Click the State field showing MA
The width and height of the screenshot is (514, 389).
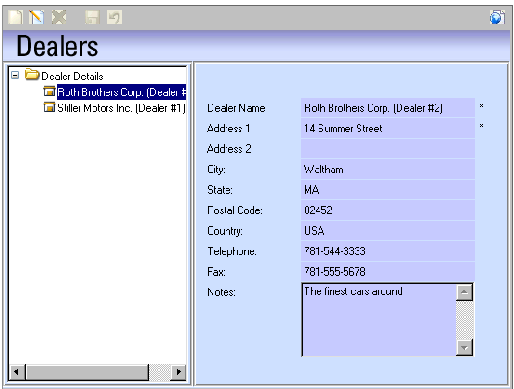(388, 190)
